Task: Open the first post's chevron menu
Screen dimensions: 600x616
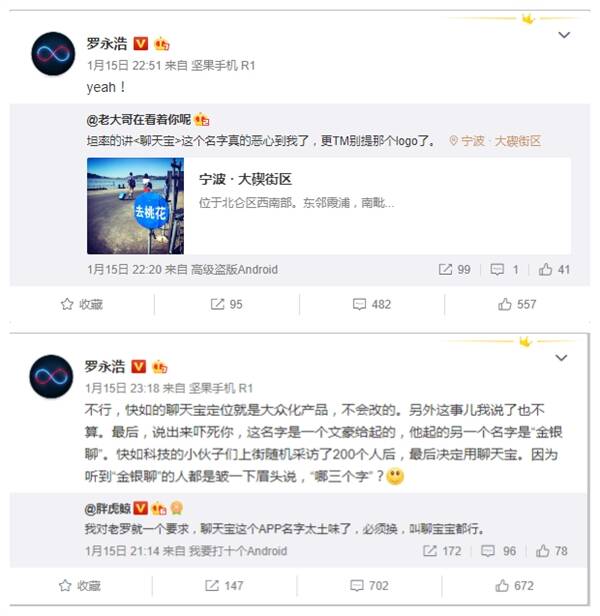Action: 564,35
